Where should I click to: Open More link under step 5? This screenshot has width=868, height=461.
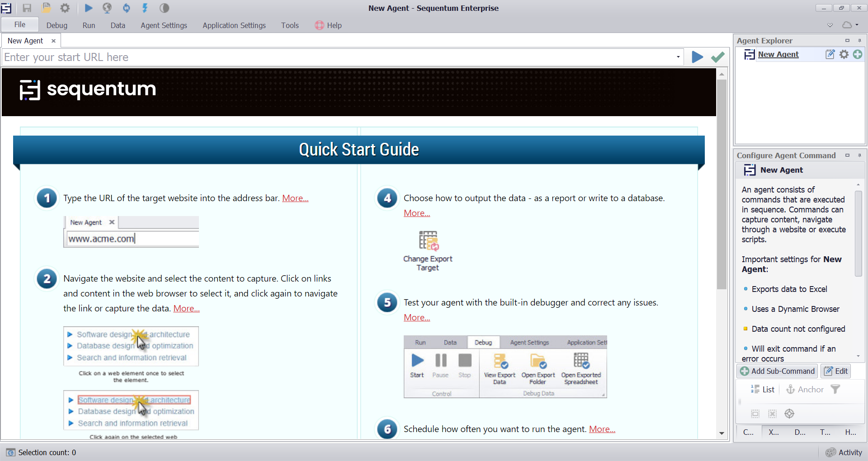[417, 317]
